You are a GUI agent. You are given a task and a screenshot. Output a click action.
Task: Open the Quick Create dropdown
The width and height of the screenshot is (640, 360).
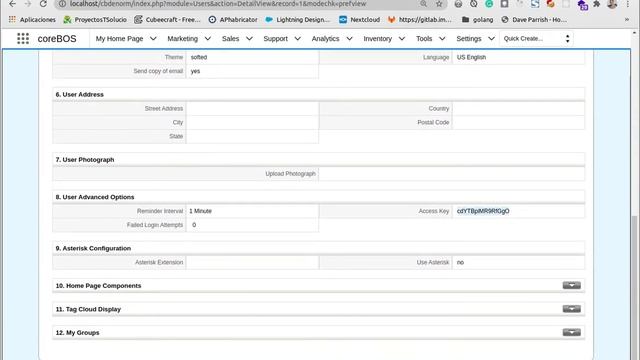click(536, 39)
